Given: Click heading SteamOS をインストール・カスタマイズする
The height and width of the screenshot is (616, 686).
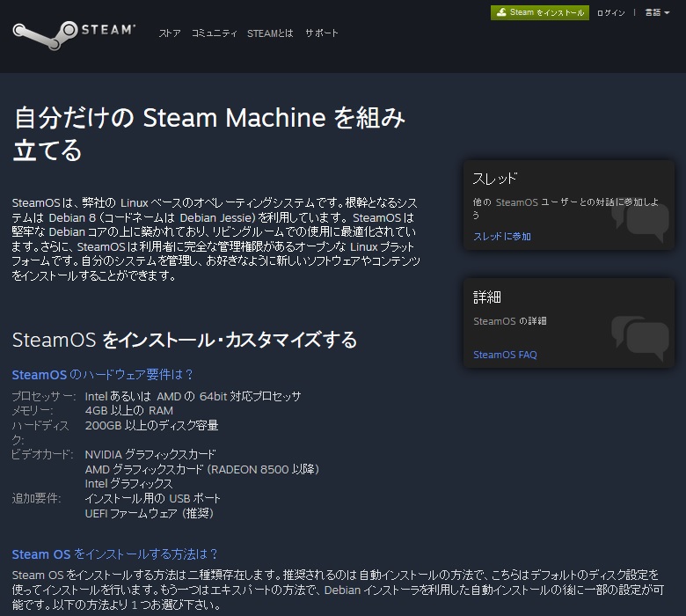Looking at the screenshot, I should click(x=185, y=341).
